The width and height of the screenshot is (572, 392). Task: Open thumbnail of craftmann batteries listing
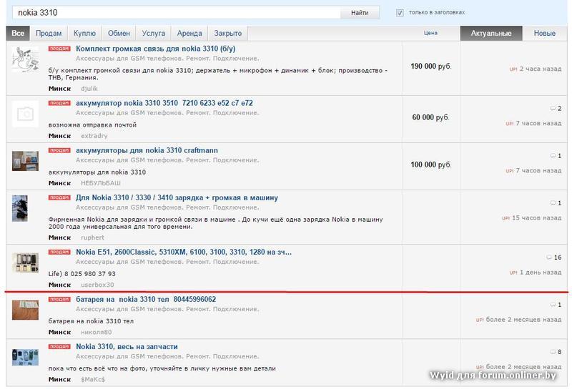(25, 161)
